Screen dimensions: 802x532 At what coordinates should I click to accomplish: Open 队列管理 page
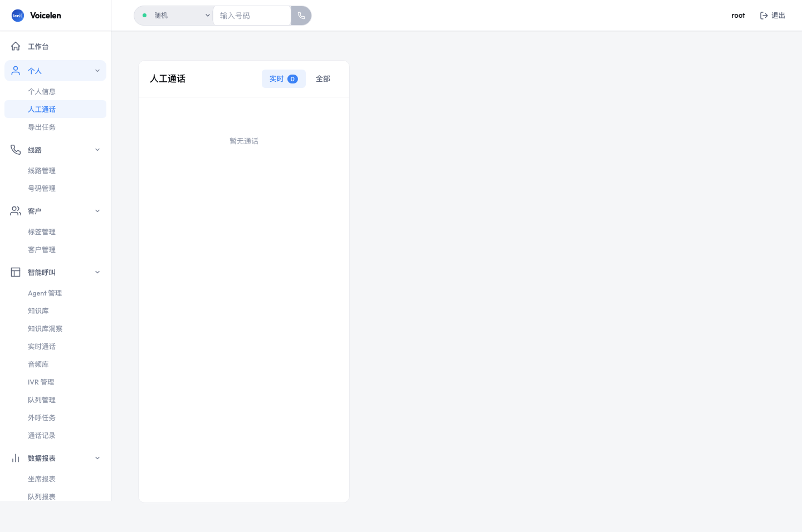tap(55, 400)
